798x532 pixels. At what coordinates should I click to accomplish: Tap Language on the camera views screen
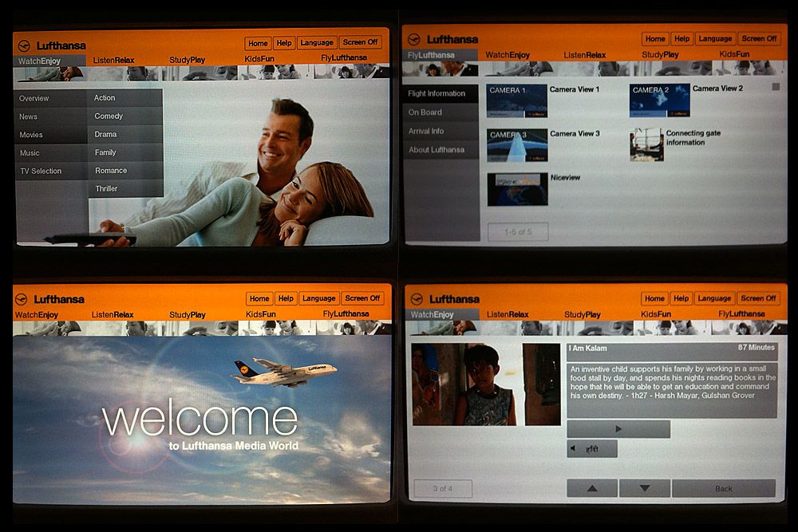(715, 38)
